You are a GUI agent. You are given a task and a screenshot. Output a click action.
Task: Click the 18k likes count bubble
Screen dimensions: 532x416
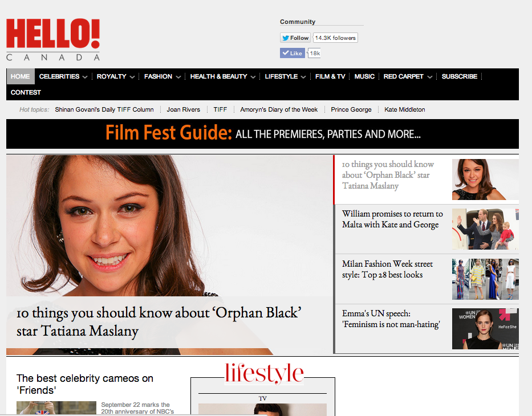click(315, 53)
